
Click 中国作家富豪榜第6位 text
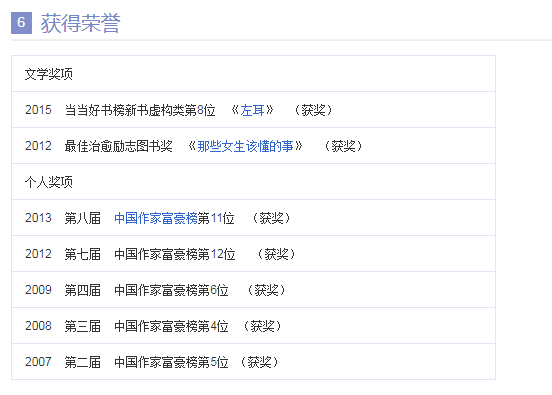tap(171, 290)
